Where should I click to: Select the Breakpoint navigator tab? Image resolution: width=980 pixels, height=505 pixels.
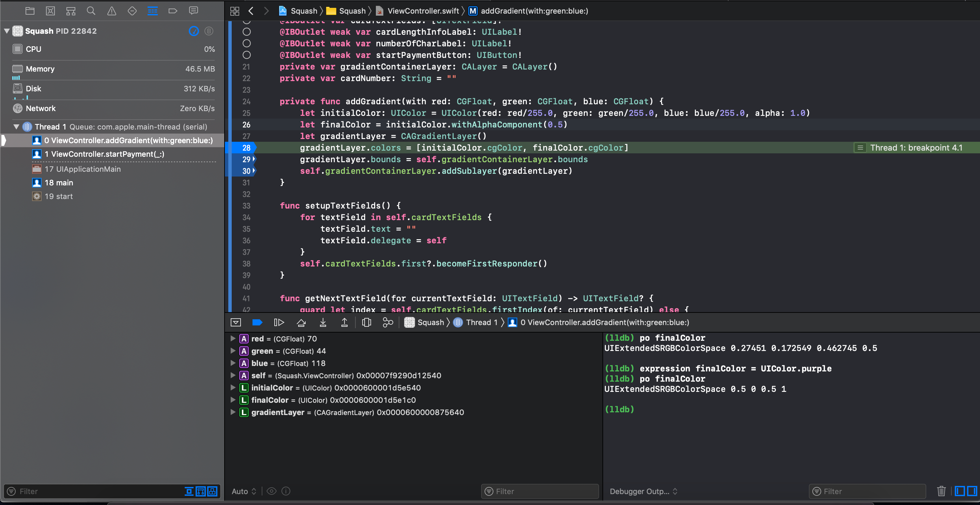(x=173, y=11)
